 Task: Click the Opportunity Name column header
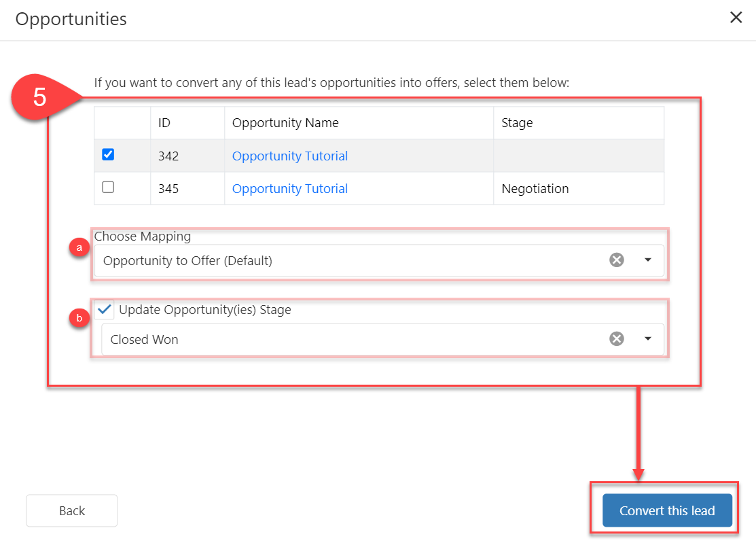[285, 123]
